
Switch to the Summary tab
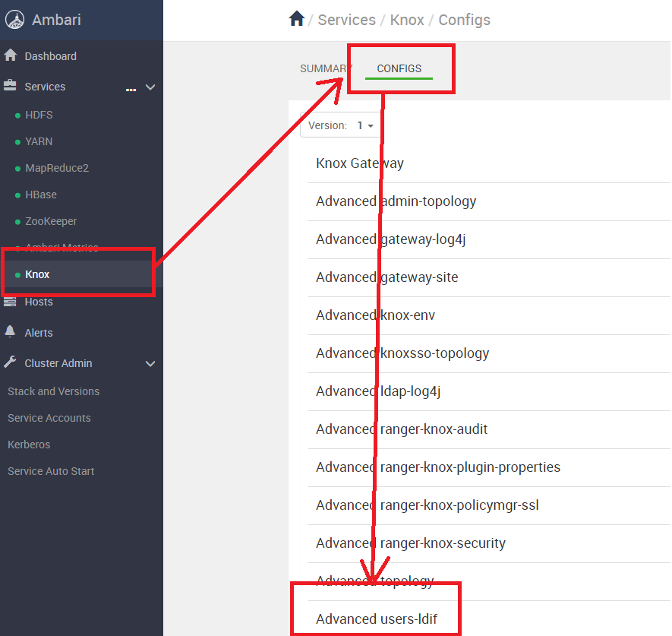(325, 68)
